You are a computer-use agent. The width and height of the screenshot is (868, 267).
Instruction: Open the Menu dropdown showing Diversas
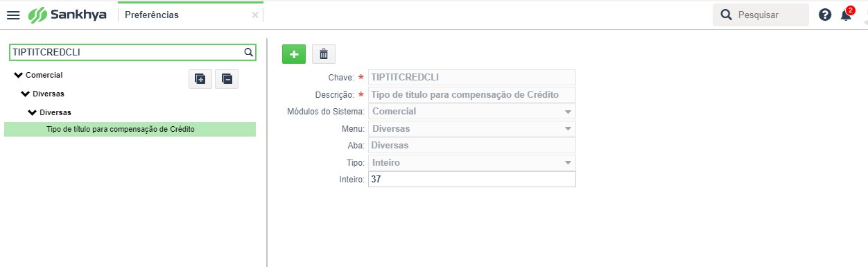tap(472, 128)
